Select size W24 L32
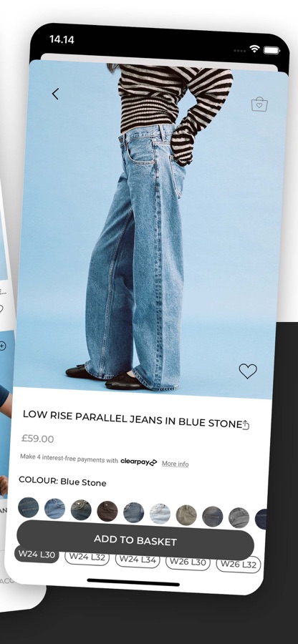298x644 pixels. [87, 557]
